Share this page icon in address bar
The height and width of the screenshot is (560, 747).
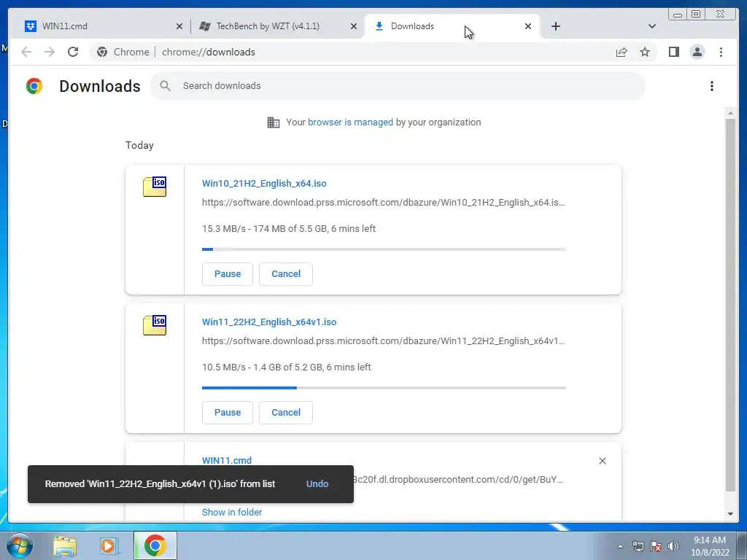[622, 52]
